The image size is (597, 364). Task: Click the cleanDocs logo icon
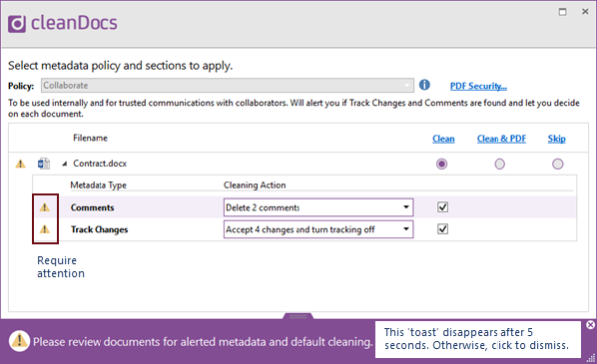coord(17,24)
